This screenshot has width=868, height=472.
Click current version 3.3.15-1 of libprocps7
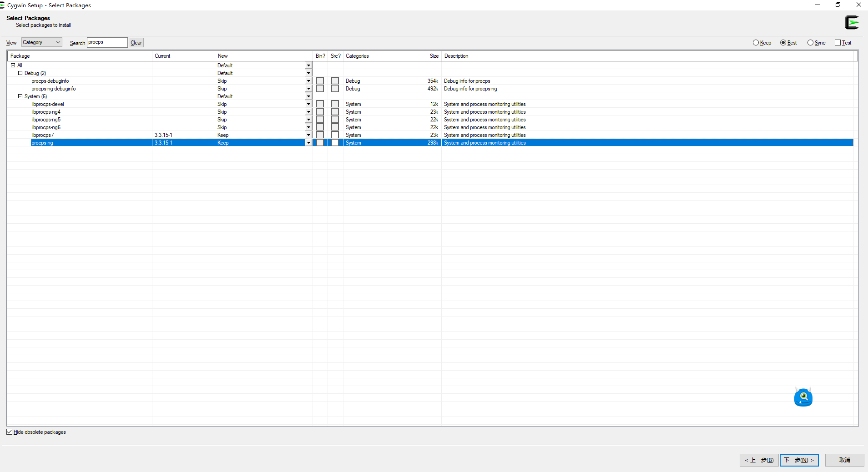pos(163,135)
